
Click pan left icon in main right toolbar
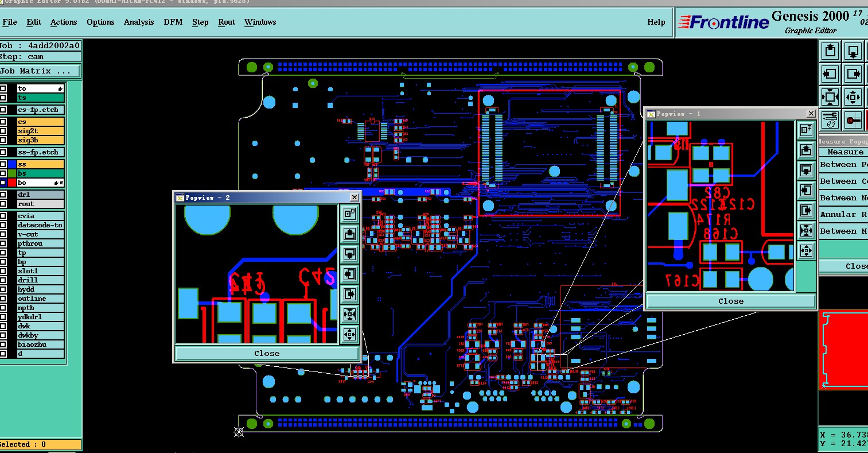coord(830,74)
